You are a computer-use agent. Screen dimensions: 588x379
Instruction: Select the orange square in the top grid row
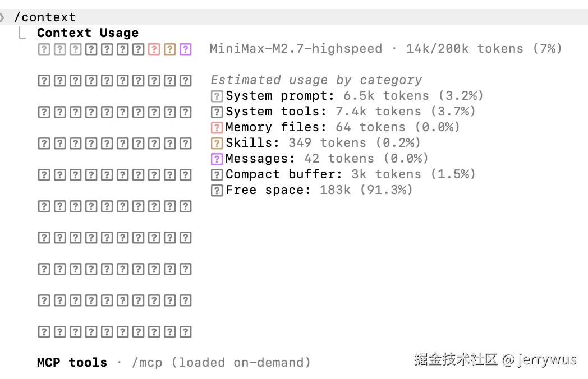pyautogui.click(x=169, y=49)
